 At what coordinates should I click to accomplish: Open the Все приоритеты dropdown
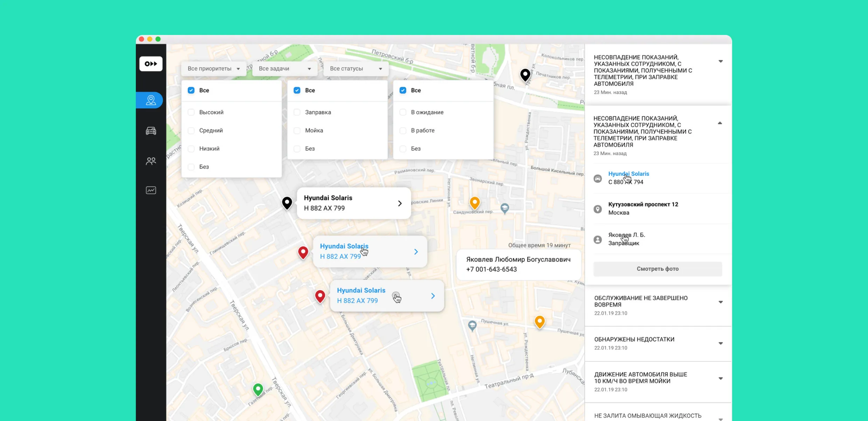point(213,69)
